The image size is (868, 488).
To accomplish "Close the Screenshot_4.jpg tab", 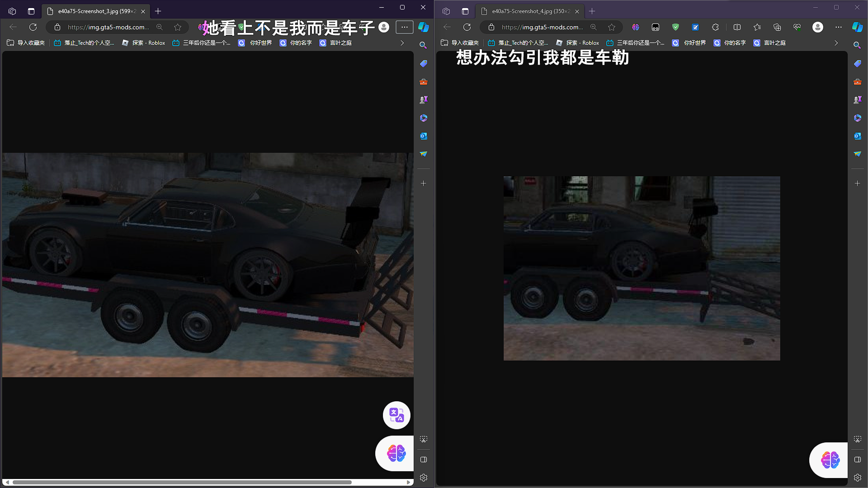I will coord(577,11).
